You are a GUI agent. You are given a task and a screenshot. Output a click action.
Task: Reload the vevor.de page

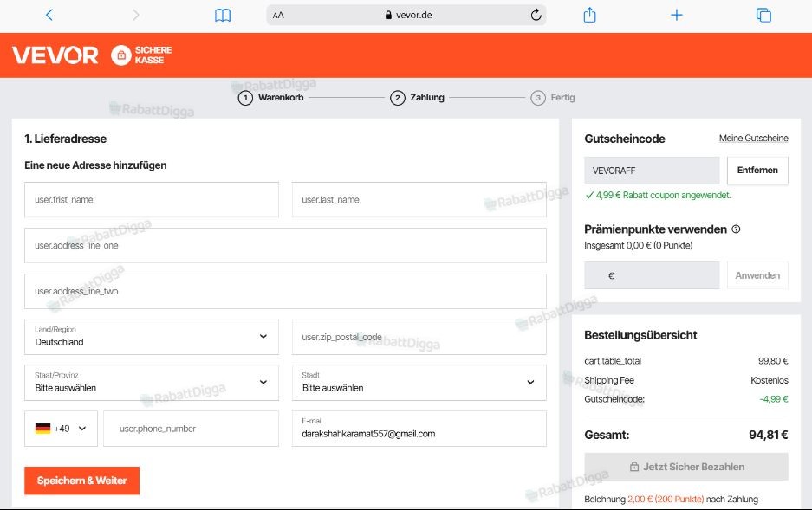536,15
